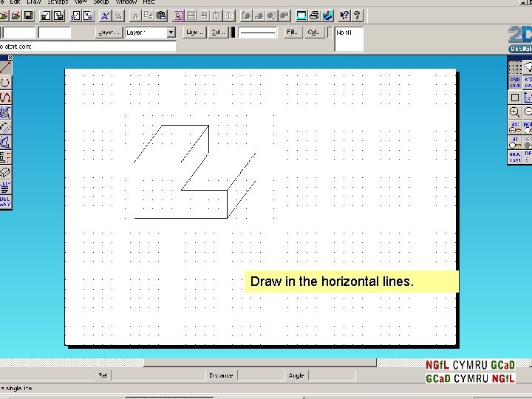Click the yellow question mark Help icon

(x=357, y=16)
